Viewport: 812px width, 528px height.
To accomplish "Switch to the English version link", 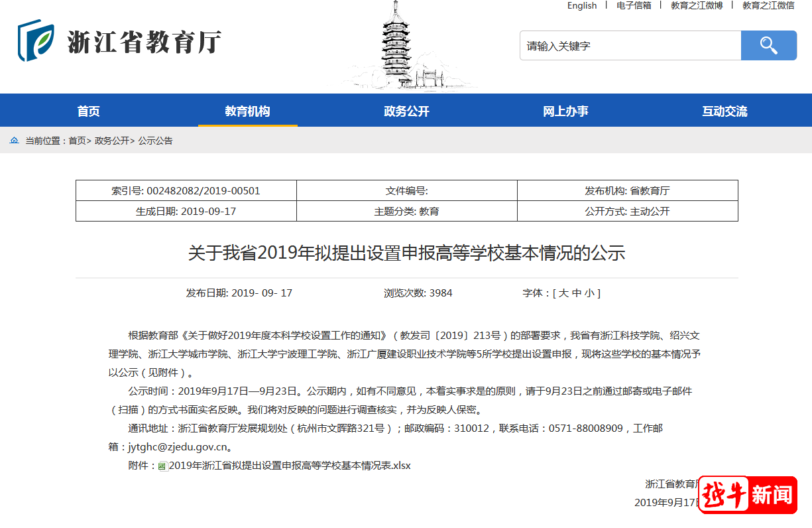I will [581, 6].
